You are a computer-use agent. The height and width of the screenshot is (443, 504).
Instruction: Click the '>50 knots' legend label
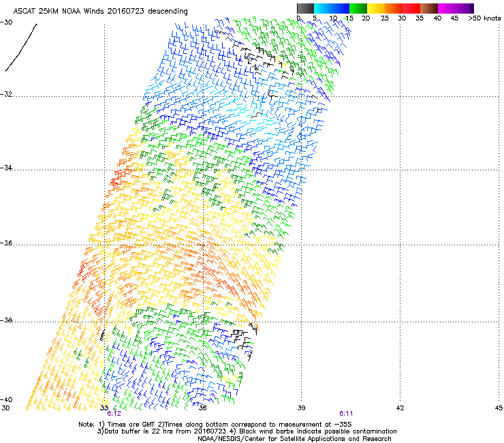[x=484, y=18]
